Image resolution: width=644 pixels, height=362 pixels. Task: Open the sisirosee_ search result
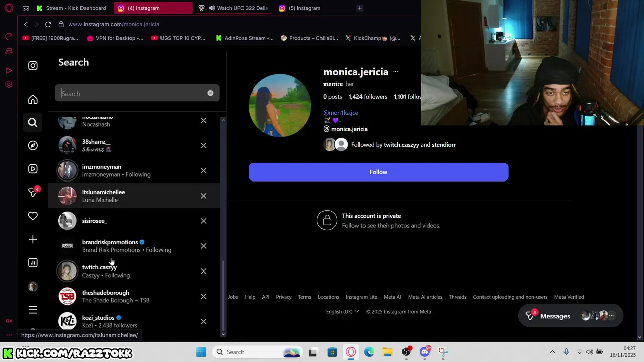[134, 221]
